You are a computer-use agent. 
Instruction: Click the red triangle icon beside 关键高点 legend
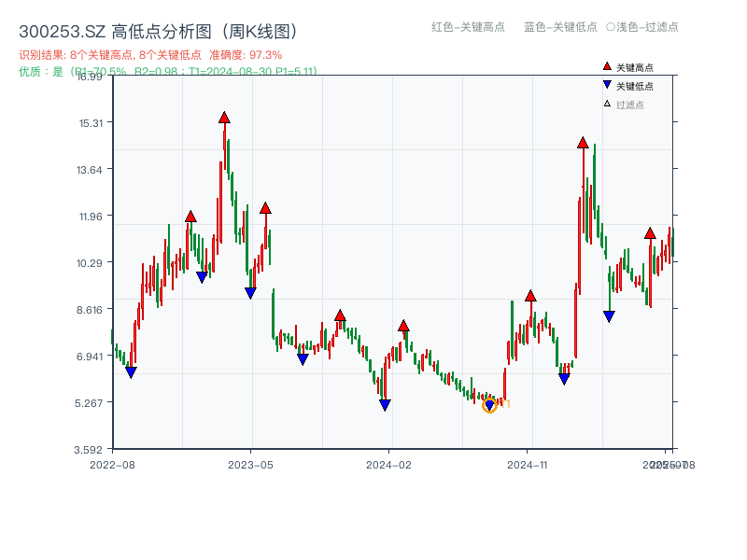[x=607, y=66]
